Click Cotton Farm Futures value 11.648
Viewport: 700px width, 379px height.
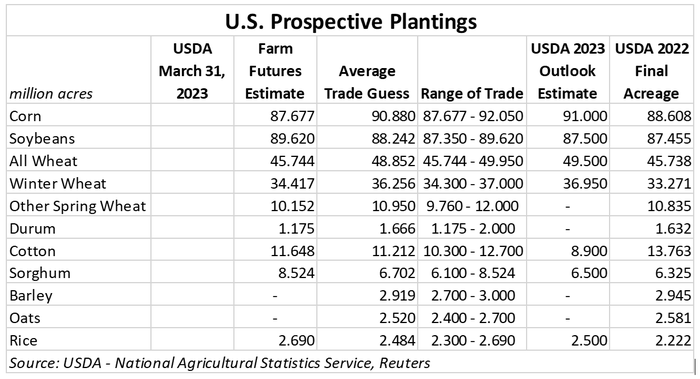tap(292, 251)
